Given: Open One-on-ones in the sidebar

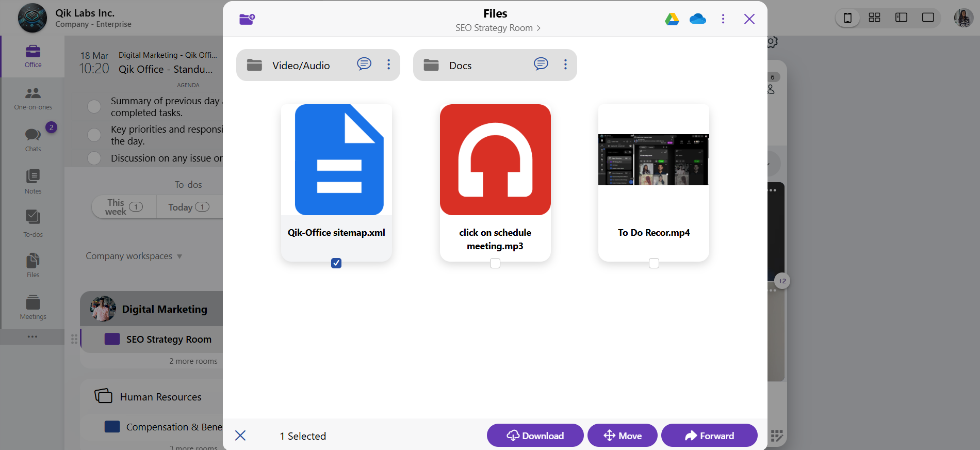Looking at the screenshot, I should (x=33, y=99).
